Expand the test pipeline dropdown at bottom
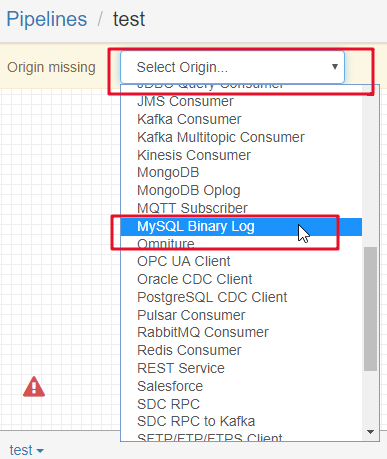Image resolution: width=387 pixels, height=459 pixels. pos(26,450)
